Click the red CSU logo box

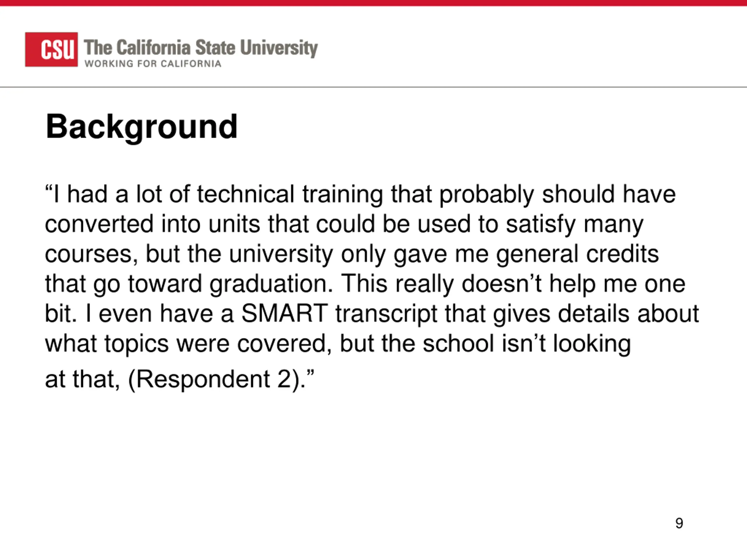[51, 50]
